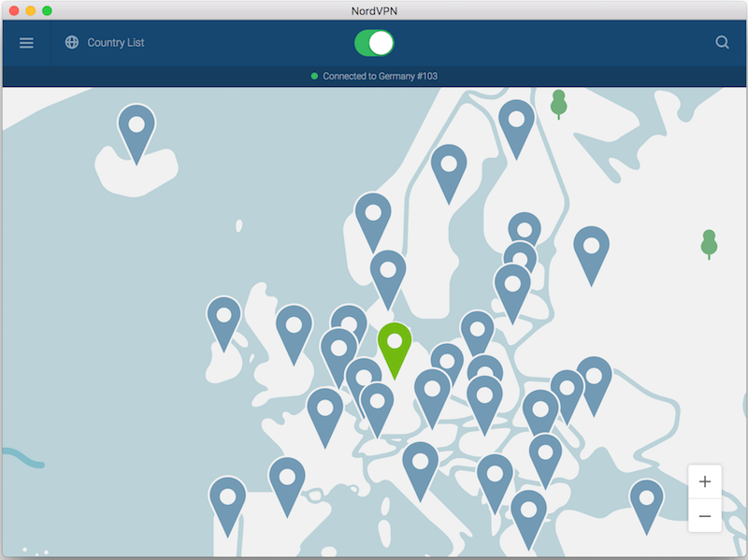Zoom in the map with the plus button
Viewport: 748px width, 560px height.
(x=705, y=481)
